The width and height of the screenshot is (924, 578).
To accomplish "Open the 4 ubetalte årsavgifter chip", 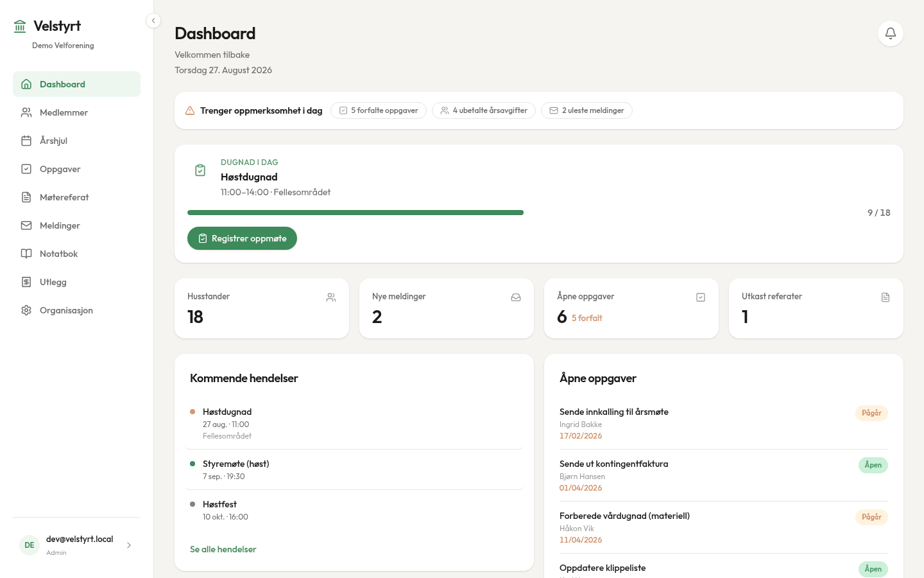I will pos(484,110).
